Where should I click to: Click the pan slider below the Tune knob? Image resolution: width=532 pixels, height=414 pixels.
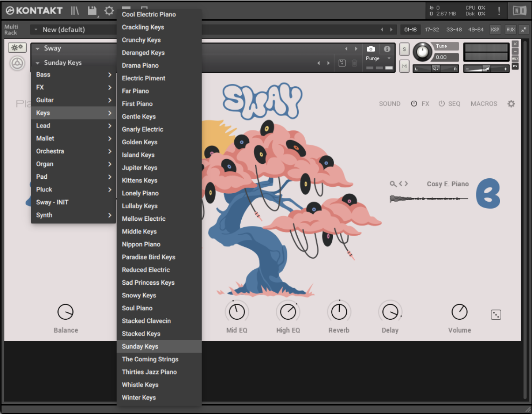click(x=435, y=69)
